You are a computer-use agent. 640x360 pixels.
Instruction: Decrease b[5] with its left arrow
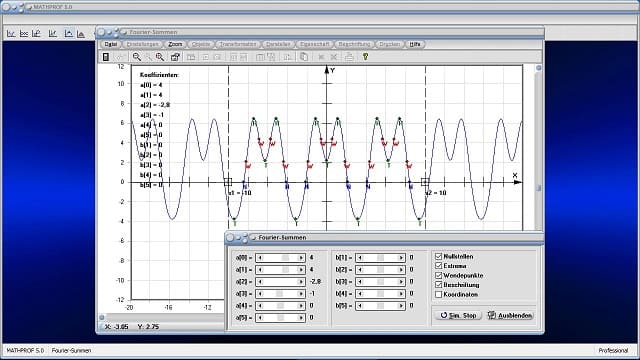[x=360, y=306]
